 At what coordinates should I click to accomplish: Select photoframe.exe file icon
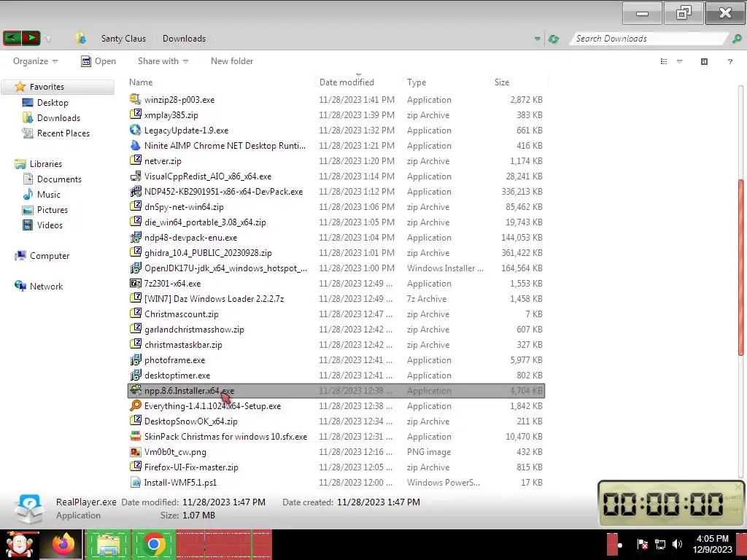(x=135, y=359)
